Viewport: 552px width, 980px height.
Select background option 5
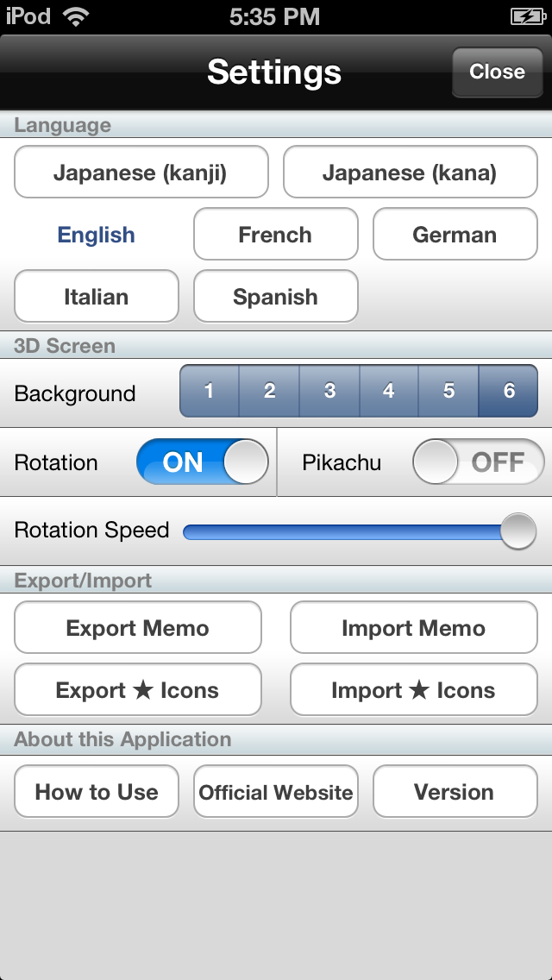(448, 392)
